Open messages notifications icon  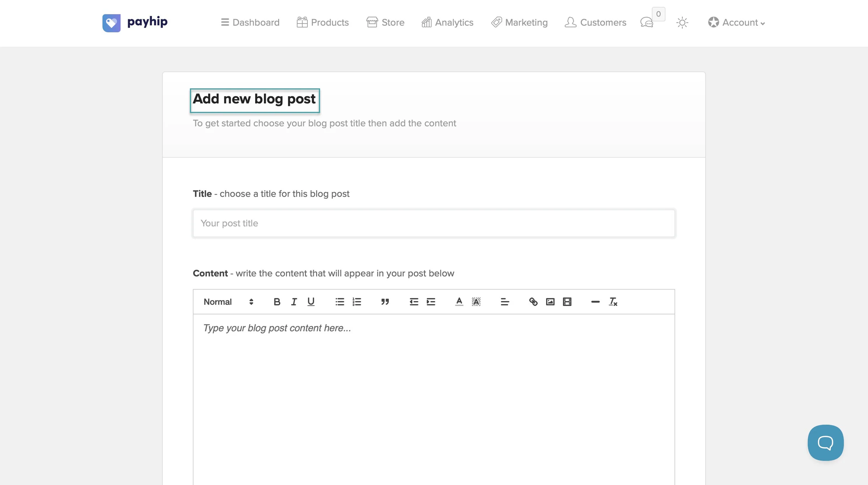pyautogui.click(x=647, y=22)
